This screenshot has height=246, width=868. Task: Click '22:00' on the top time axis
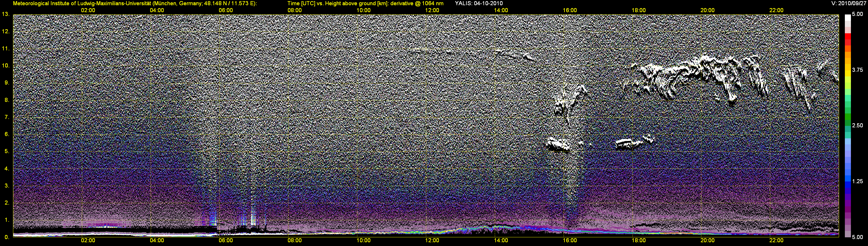pyautogui.click(x=776, y=10)
